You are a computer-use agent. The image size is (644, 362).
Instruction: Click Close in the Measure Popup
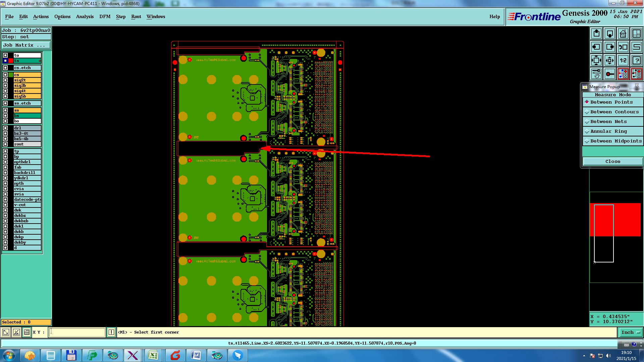612,162
